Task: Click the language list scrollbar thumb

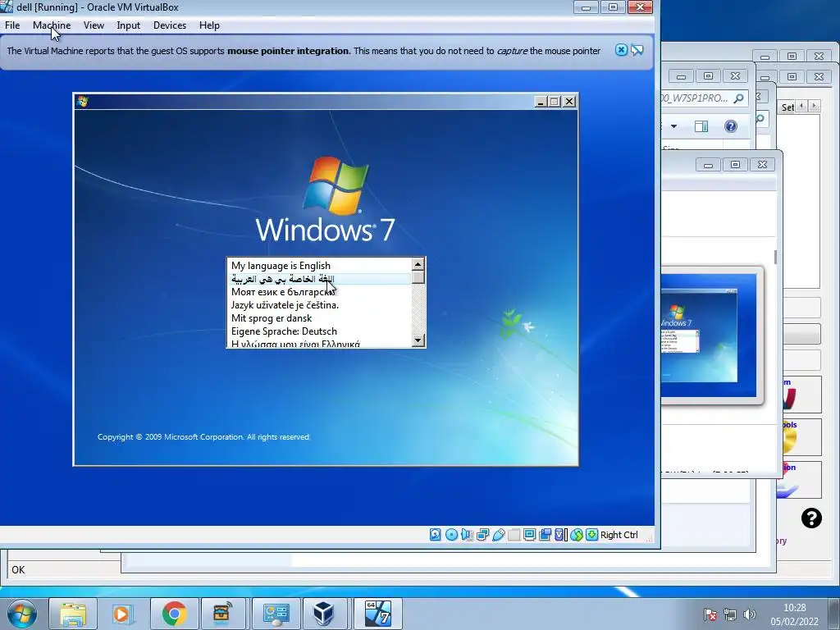Action: [x=418, y=277]
